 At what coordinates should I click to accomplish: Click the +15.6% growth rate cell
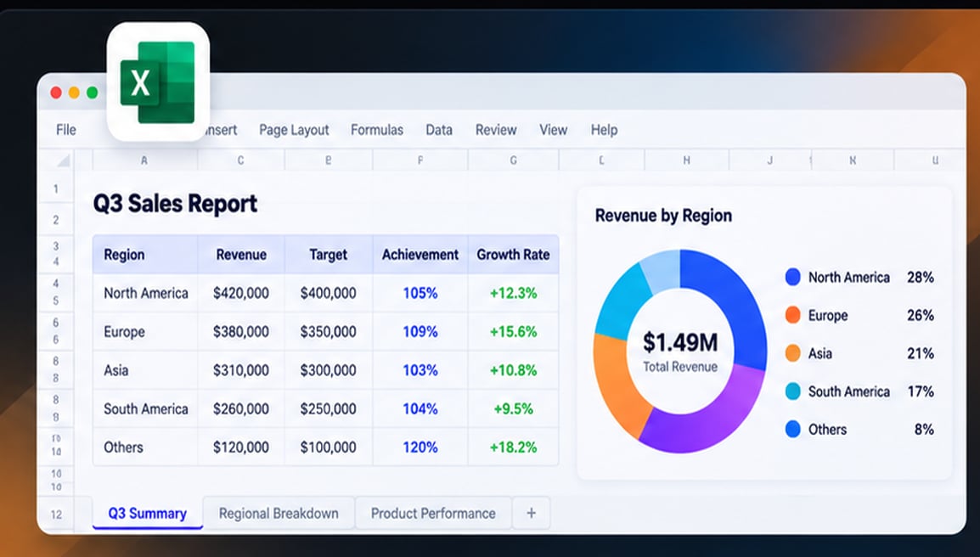click(513, 332)
